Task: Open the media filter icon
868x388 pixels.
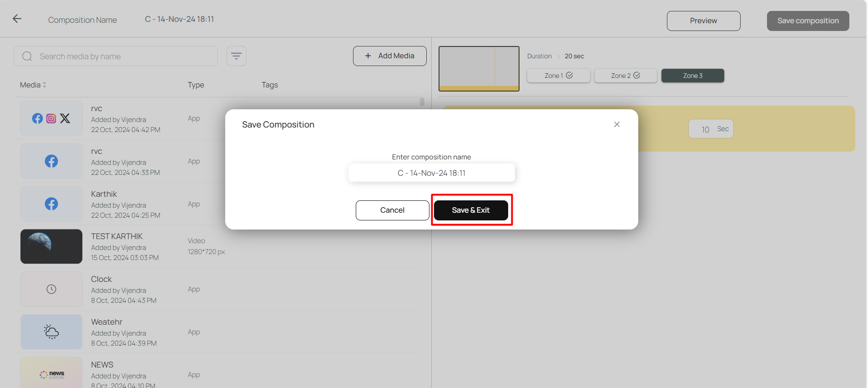Action: 236,56
